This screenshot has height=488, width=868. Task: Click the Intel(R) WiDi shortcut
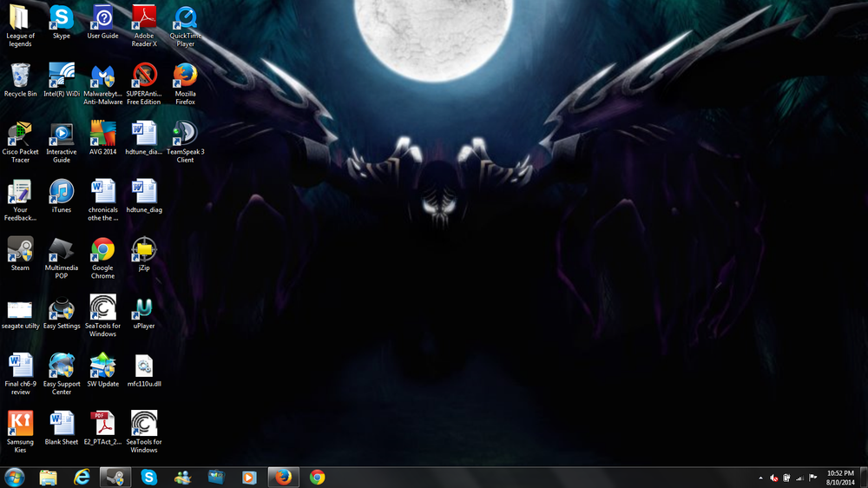[x=62, y=80]
